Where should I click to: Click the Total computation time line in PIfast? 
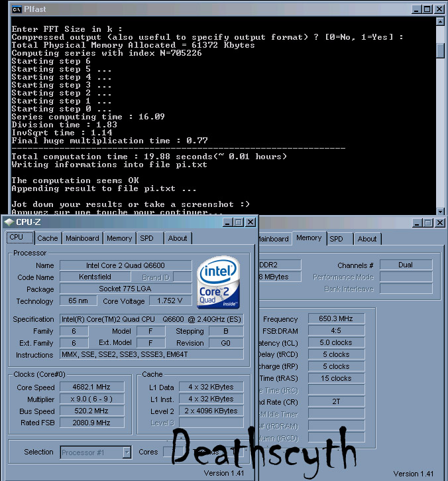click(x=149, y=157)
